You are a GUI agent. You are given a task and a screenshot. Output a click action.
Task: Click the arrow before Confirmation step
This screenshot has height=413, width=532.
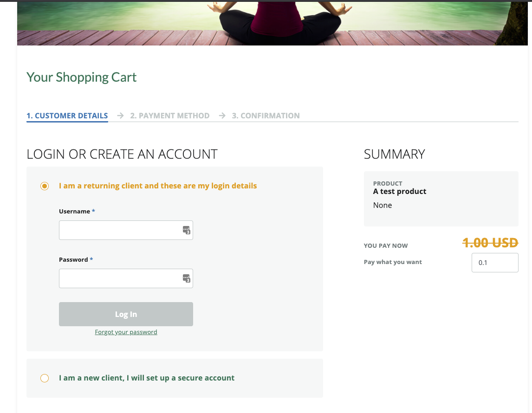[x=222, y=116]
